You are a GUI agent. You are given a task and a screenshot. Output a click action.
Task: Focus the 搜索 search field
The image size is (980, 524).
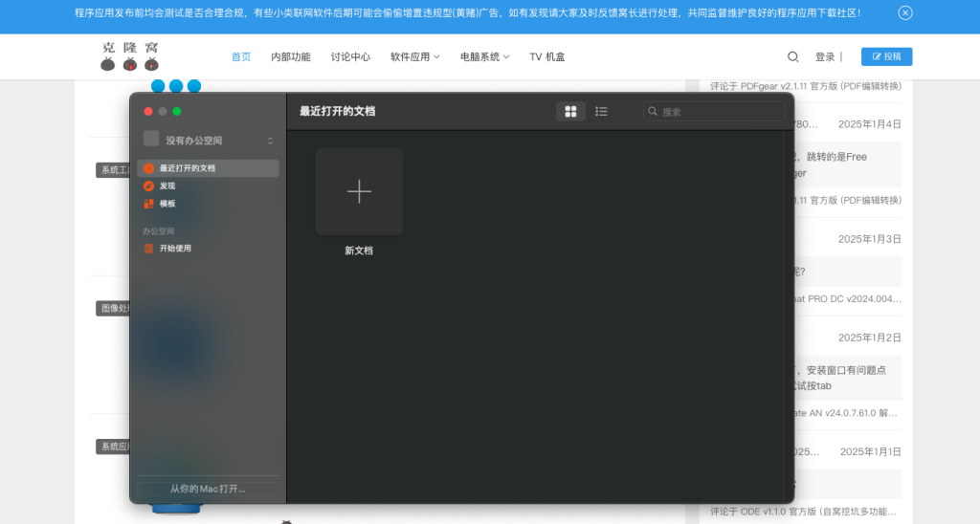pyautogui.click(x=714, y=111)
